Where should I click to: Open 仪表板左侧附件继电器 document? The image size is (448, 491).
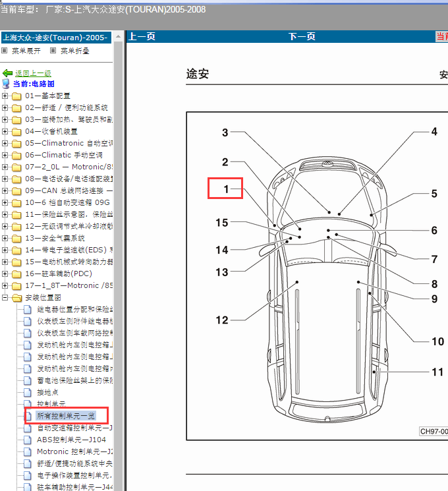pyautogui.click(x=75, y=322)
